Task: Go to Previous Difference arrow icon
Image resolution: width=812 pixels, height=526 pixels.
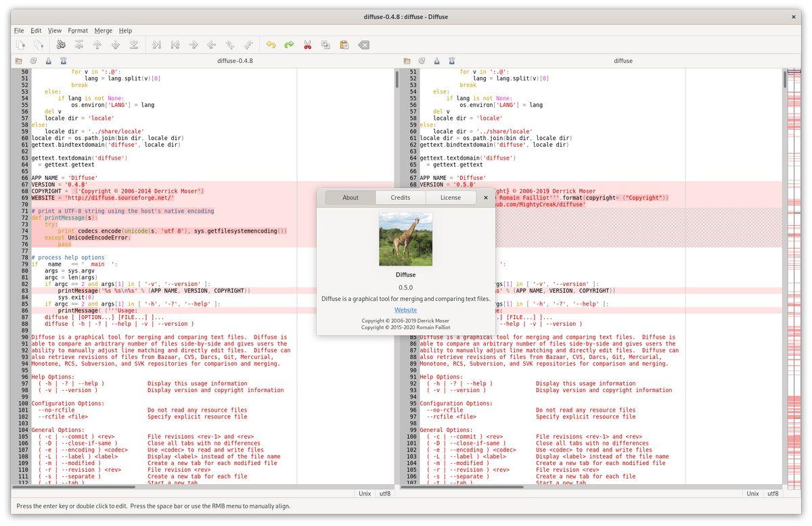Action: (x=97, y=45)
